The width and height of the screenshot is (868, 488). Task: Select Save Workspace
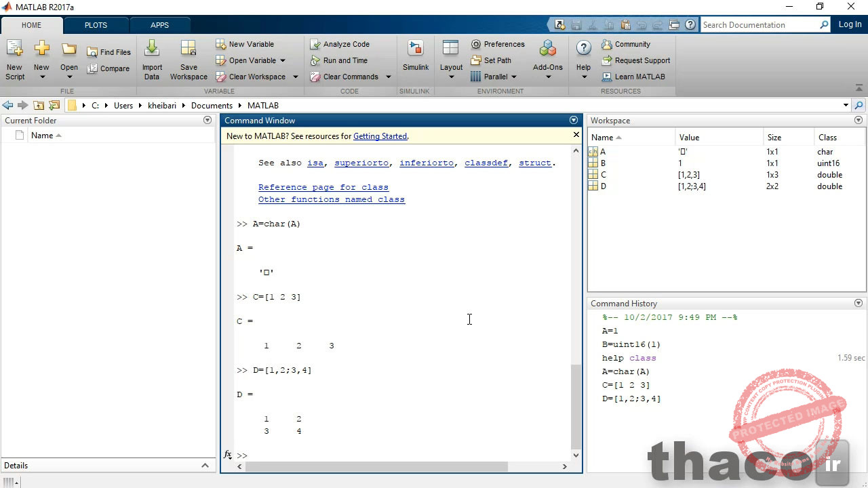(189, 60)
